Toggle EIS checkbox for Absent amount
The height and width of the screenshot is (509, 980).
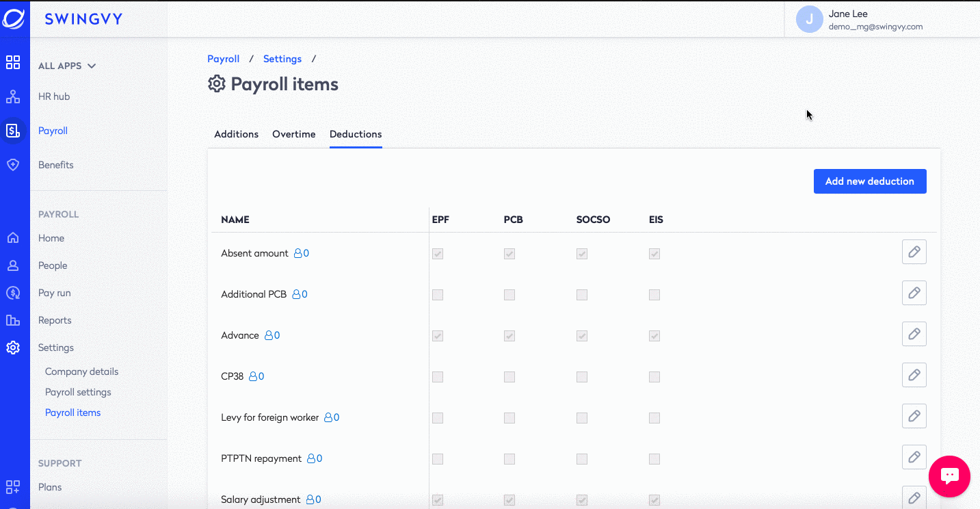coord(654,254)
